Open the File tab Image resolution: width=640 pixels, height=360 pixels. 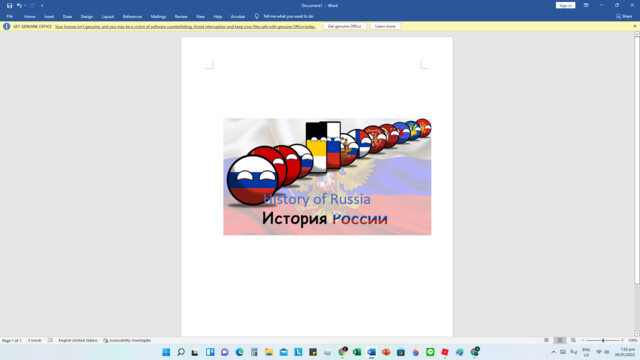coord(9,16)
